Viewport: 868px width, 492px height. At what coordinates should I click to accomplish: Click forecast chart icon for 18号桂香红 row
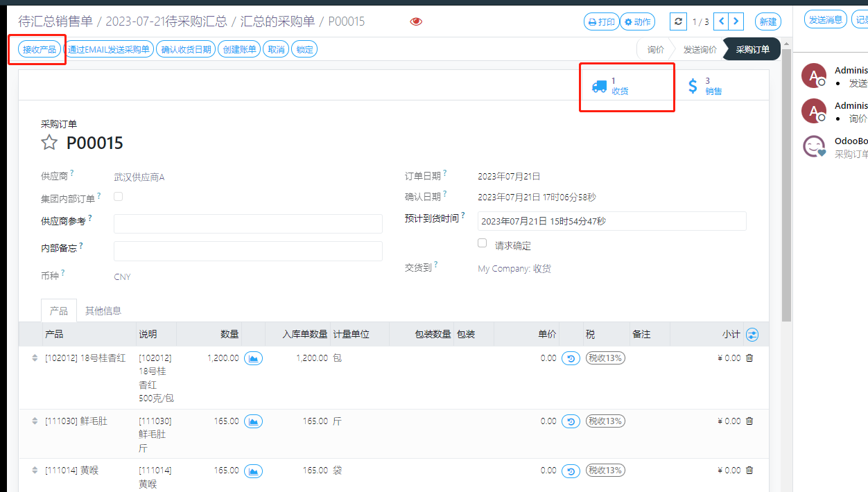(x=253, y=358)
